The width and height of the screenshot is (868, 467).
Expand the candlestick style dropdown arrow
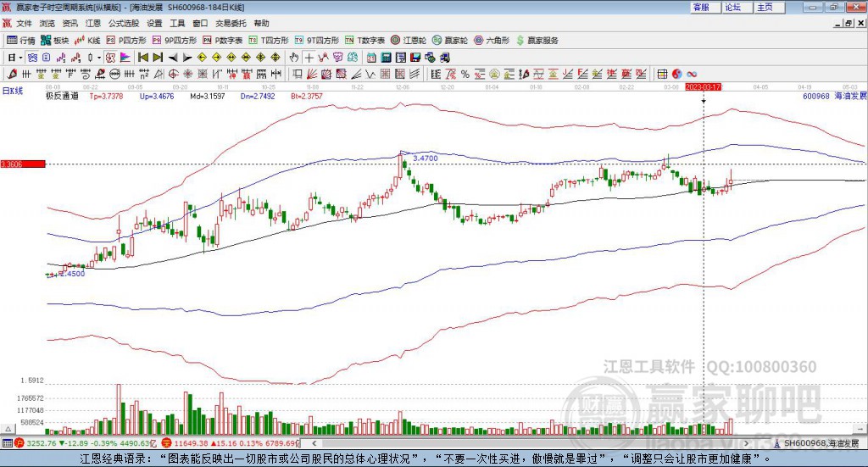[x=99, y=58]
